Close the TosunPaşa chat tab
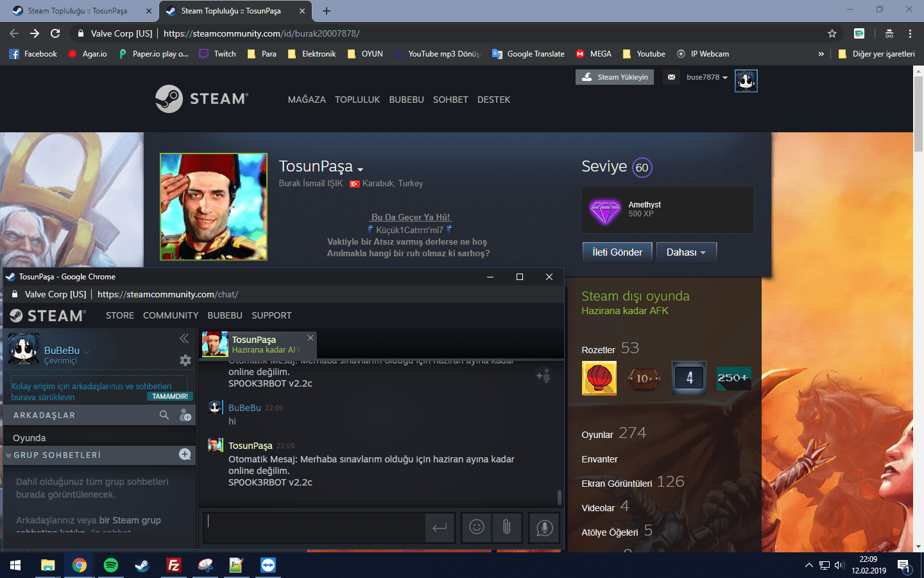 pyautogui.click(x=311, y=338)
